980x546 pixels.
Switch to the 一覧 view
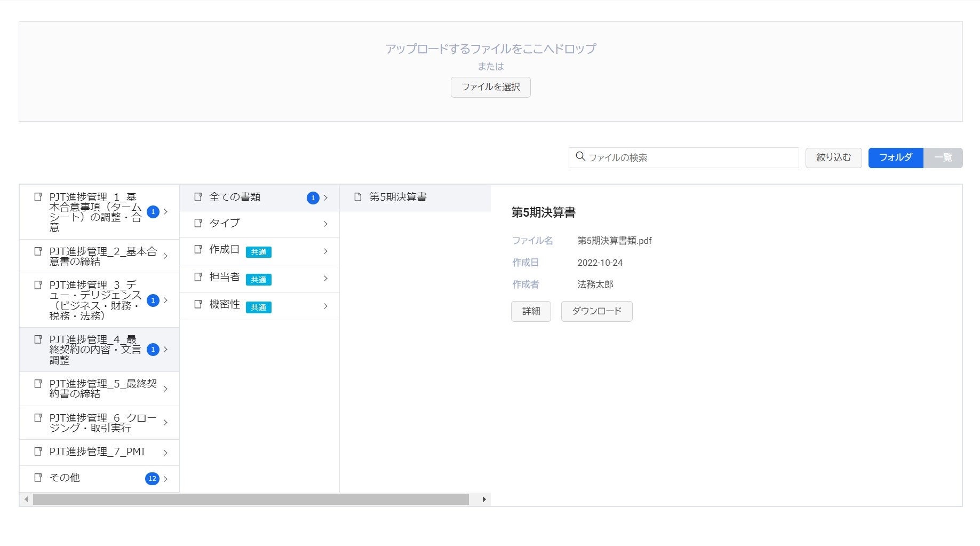[x=943, y=157]
